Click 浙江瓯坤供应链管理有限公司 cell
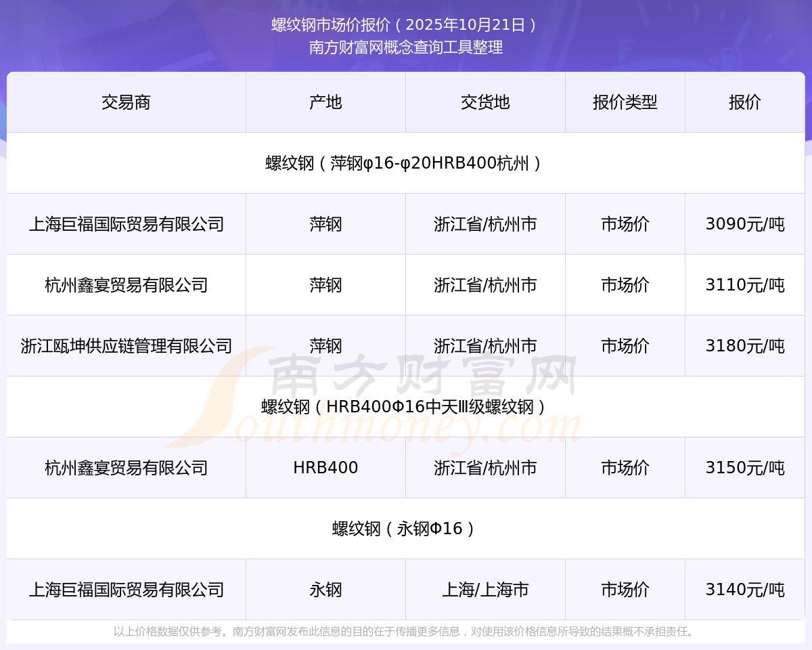 click(x=126, y=346)
